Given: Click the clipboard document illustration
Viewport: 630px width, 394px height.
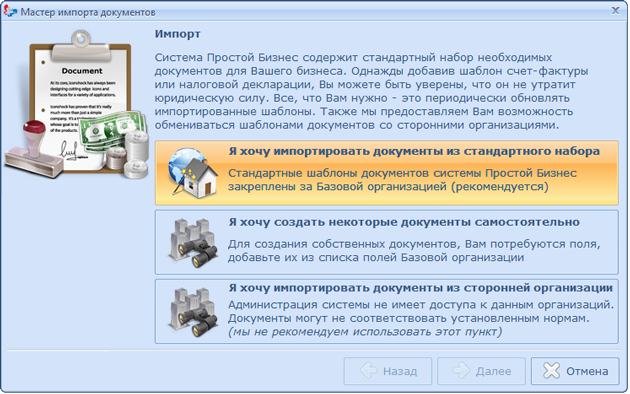Looking at the screenshot, I should 76,105.
